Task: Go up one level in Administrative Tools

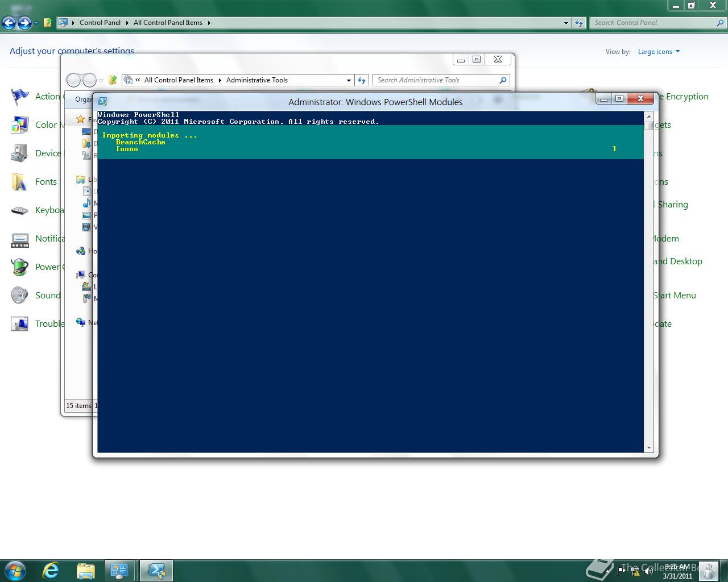Action: 113,80
